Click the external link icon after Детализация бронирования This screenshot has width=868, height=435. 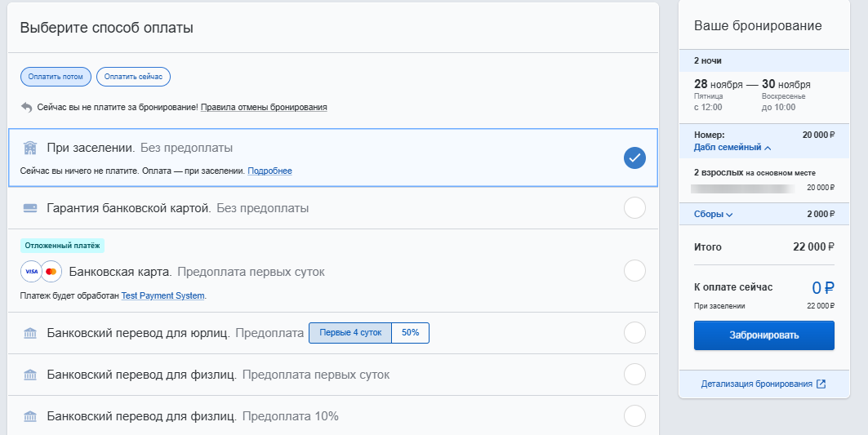821,384
